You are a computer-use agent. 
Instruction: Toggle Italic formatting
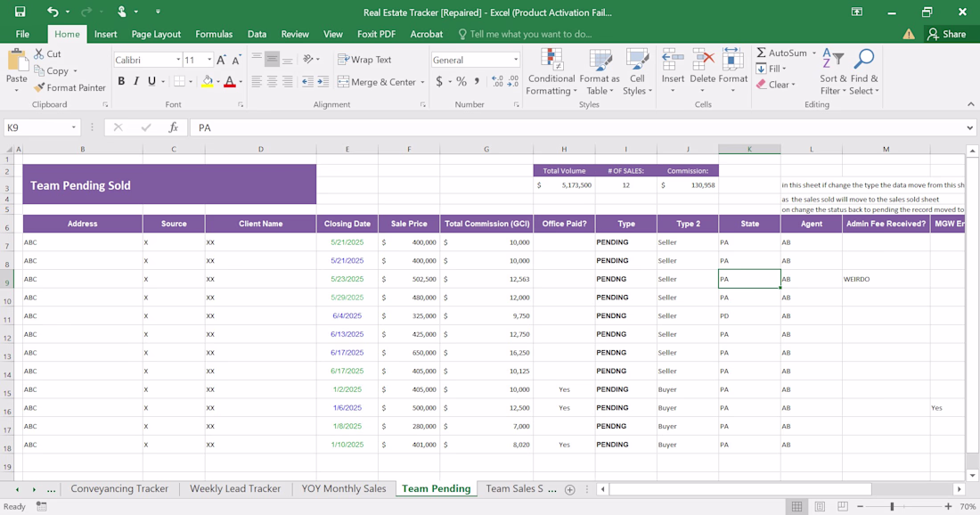coord(136,81)
